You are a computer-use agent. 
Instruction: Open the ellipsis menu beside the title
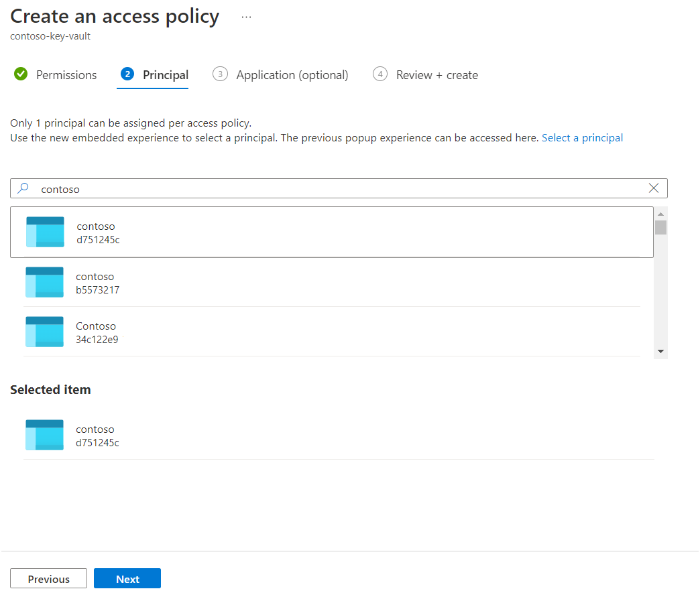click(x=246, y=17)
